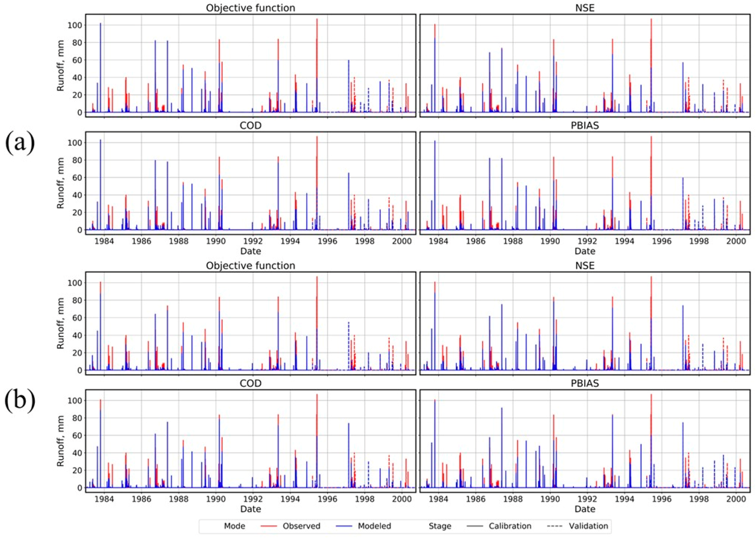Click the bottom-left Date axis label
Screen dimensions: 756x539
coord(251,509)
